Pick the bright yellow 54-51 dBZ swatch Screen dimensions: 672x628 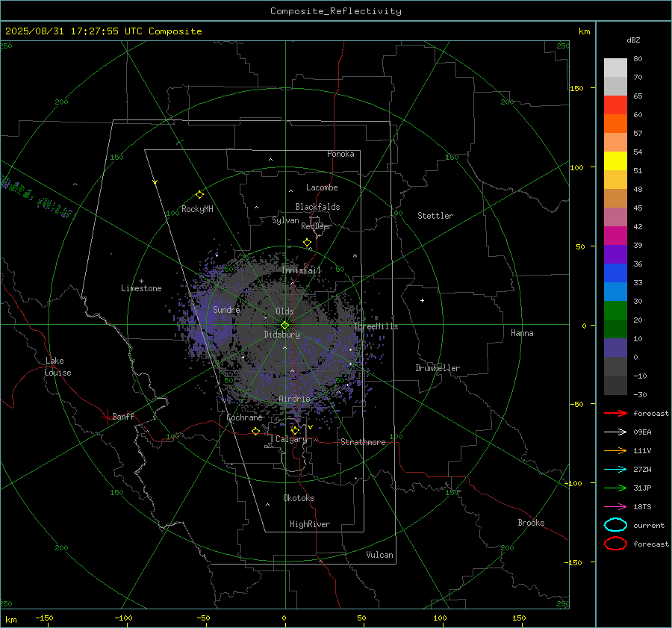615,161
